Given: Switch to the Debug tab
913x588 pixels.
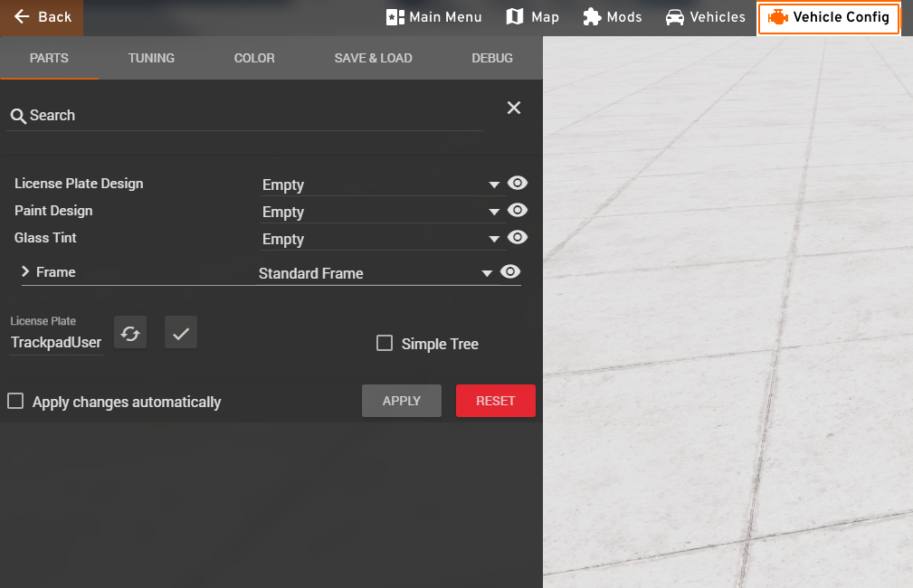Looking at the screenshot, I should pyautogui.click(x=492, y=58).
